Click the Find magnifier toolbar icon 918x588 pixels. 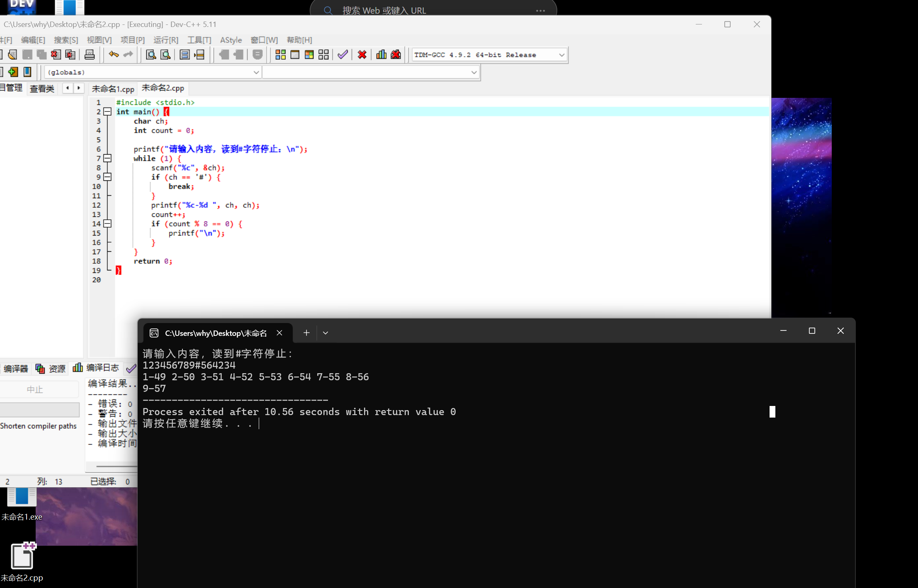(x=151, y=55)
